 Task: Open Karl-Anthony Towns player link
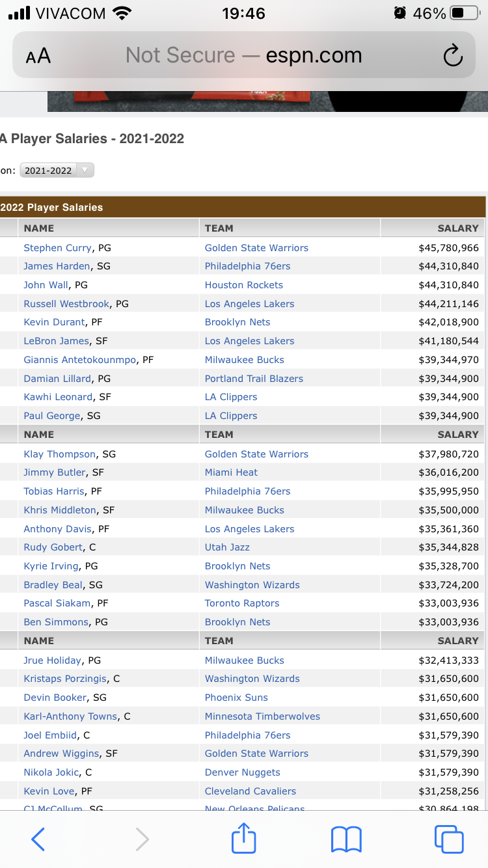click(x=70, y=716)
